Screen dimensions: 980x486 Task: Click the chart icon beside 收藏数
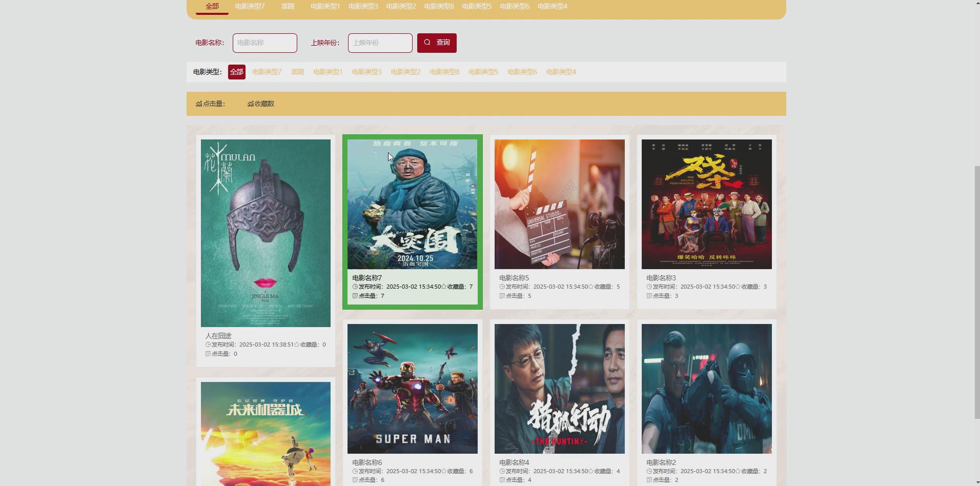tap(251, 104)
